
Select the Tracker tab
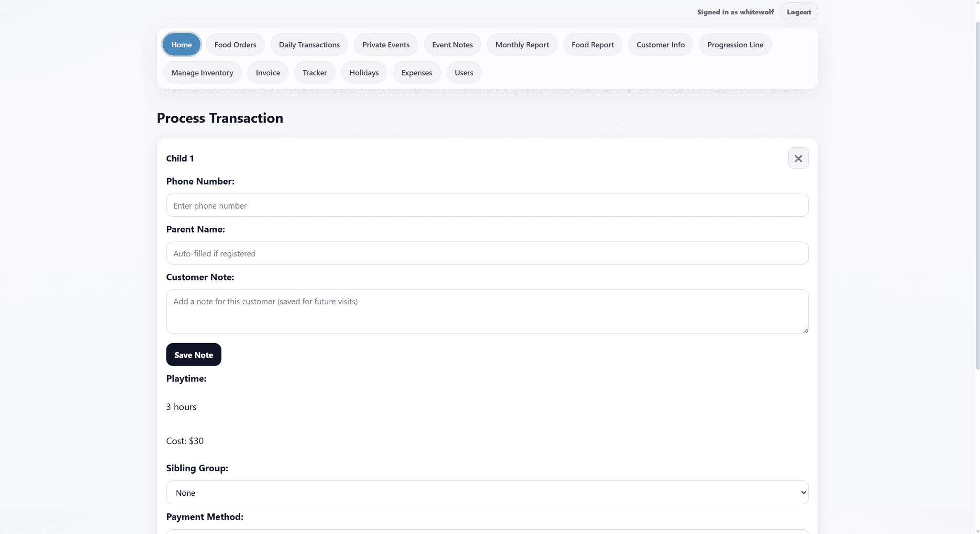(314, 72)
